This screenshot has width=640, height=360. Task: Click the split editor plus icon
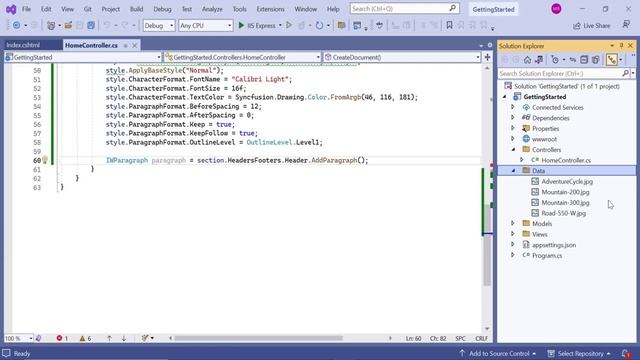tap(487, 58)
